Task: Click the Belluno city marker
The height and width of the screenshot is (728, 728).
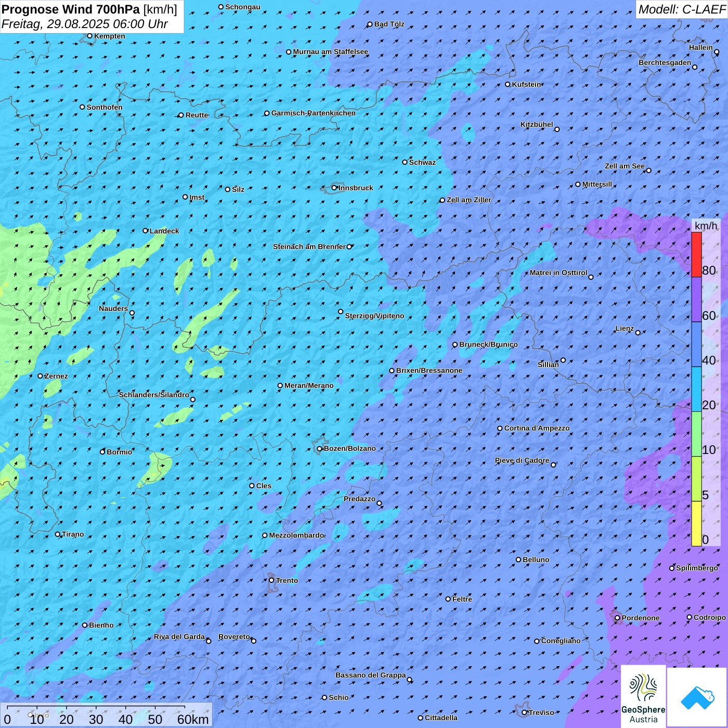Action: point(518,560)
